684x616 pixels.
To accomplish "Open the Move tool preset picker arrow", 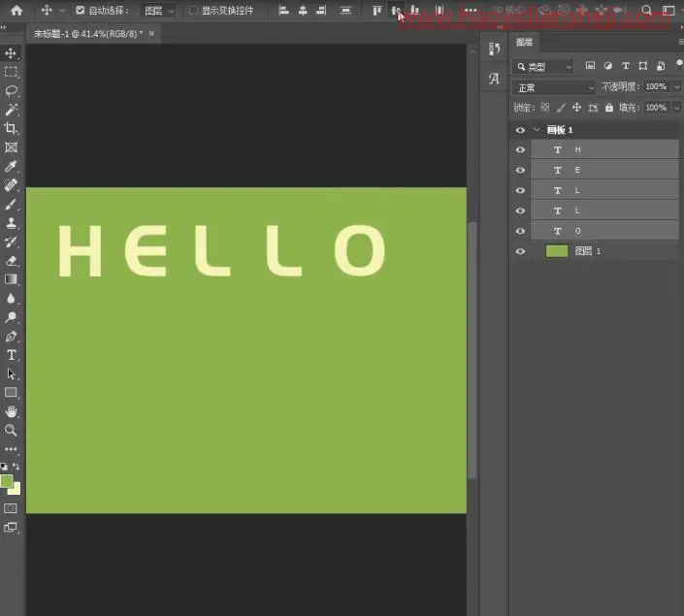I will click(x=61, y=11).
